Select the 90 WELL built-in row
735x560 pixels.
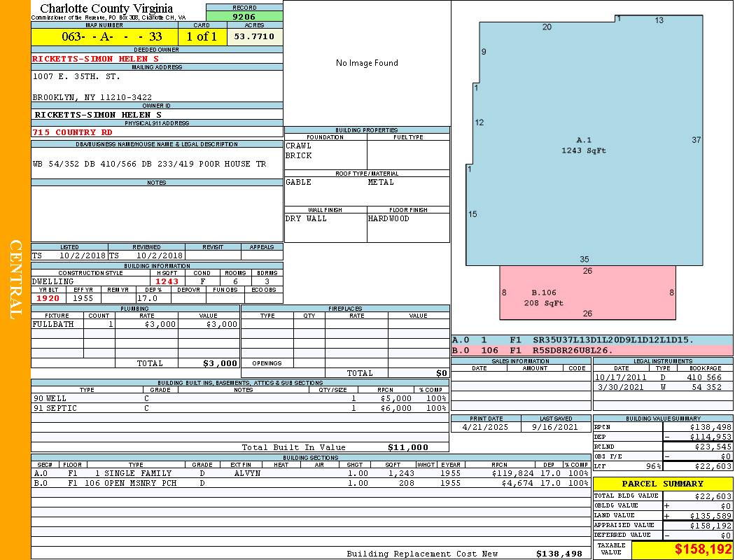[x=238, y=398]
